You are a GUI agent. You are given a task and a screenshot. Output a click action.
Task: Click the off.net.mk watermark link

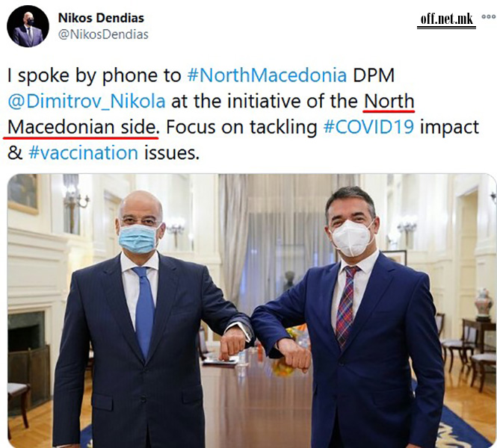click(x=447, y=19)
